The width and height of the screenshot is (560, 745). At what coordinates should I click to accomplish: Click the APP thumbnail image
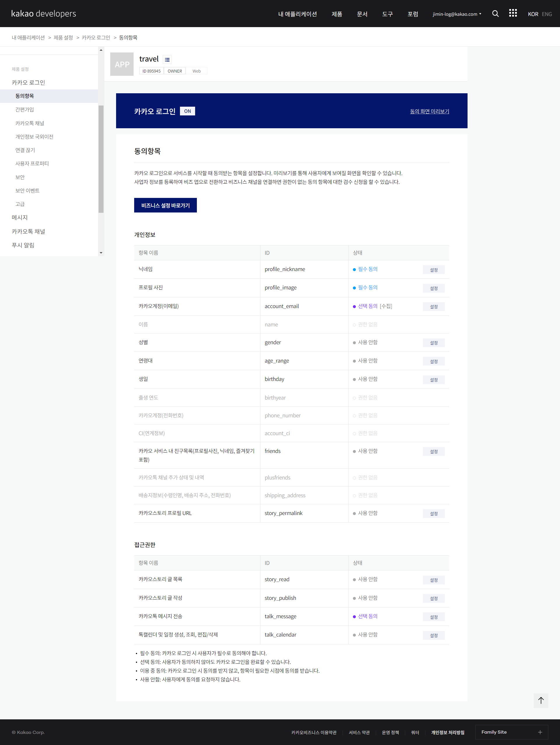tap(122, 64)
